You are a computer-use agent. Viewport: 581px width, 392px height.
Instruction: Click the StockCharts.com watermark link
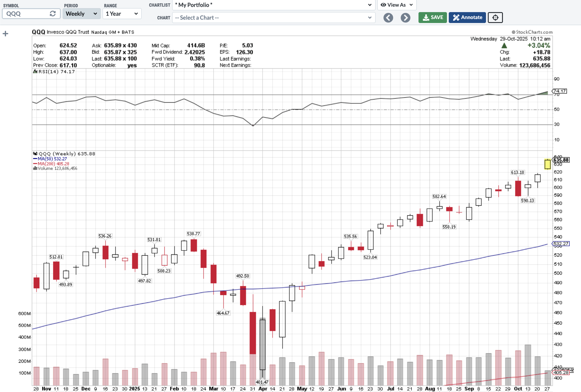532,32
